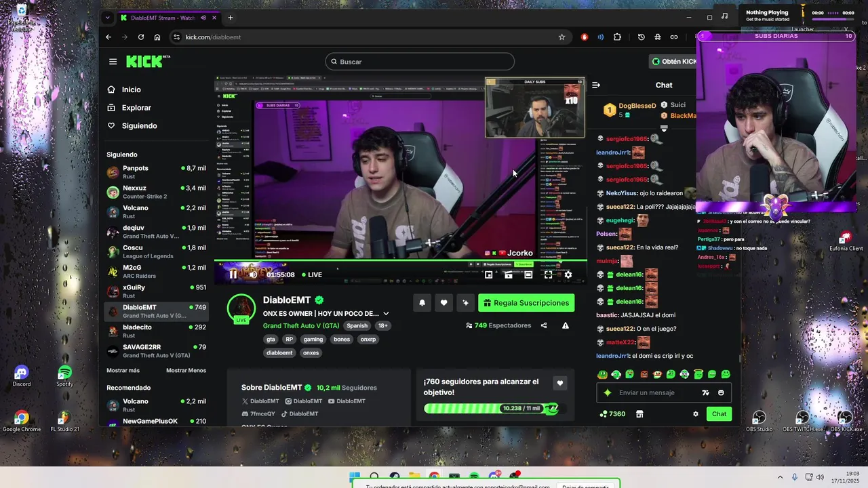Image resolution: width=868 pixels, height=488 pixels.
Task: Open Coscu League of Legends channel
Action: (x=157, y=251)
